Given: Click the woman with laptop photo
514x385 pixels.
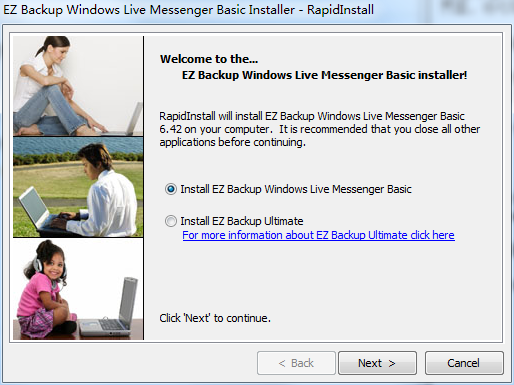Looking at the screenshot, I should click(78, 86).
